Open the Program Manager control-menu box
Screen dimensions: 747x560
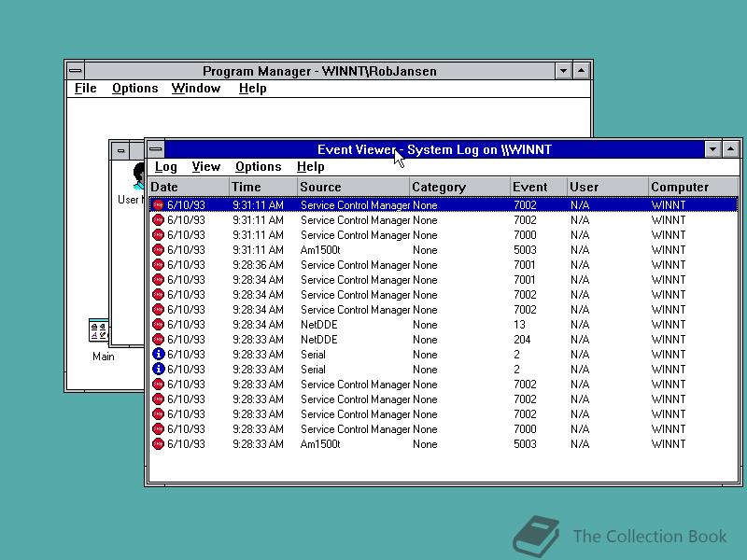(x=75, y=71)
